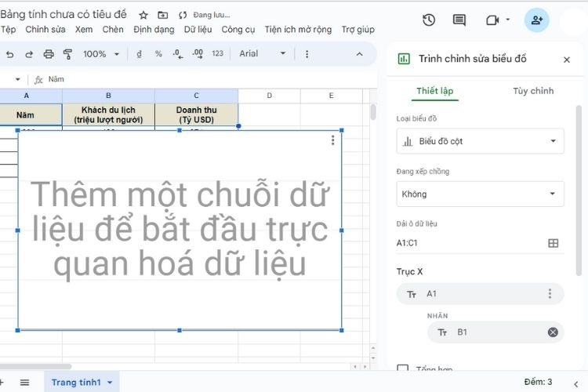Decrease decimal places
The image size is (588, 392).
click(178, 54)
